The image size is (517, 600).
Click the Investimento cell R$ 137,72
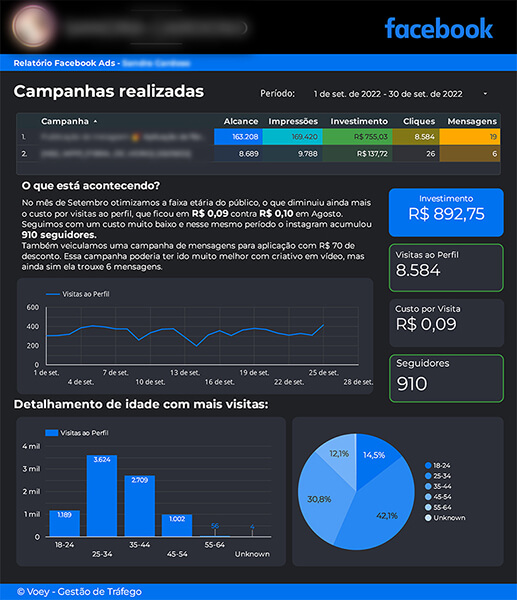click(x=357, y=154)
